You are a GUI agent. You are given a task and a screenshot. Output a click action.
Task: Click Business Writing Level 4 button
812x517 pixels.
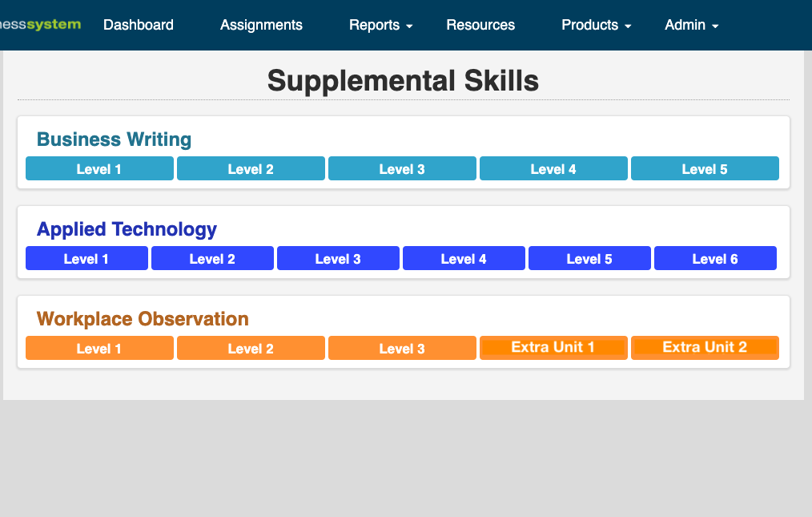point(553,168)
